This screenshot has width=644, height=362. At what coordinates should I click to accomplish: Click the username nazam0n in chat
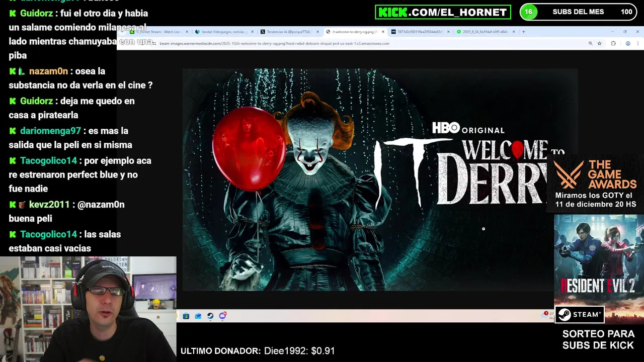[48, 71]
